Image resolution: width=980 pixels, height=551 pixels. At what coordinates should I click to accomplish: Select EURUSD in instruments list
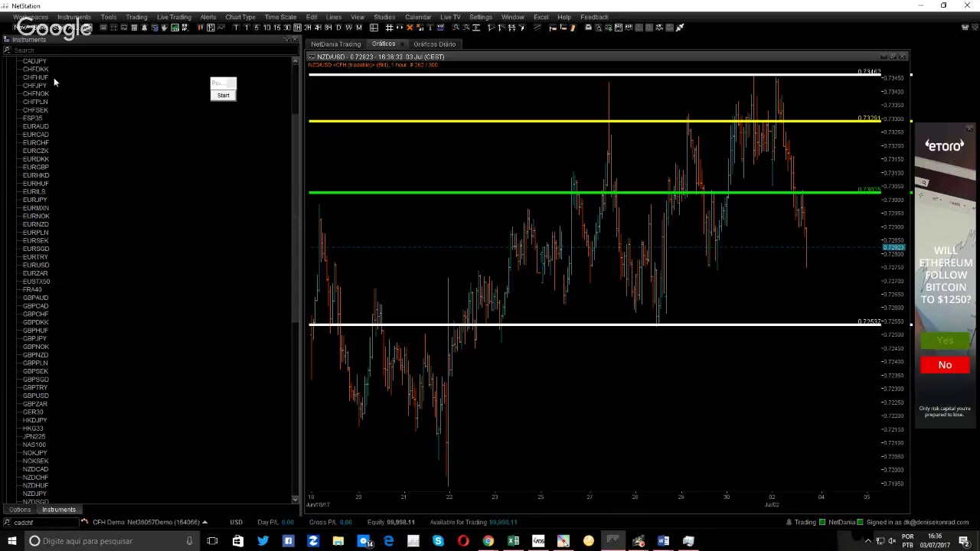[35, 265]
